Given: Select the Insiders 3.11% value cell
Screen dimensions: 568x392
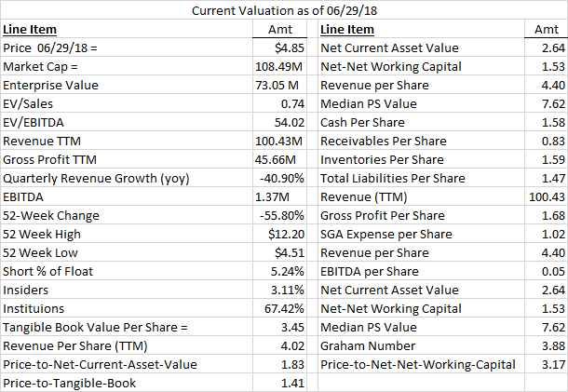Looking at the screenshot, I should pyautogui.click(x=279, y=290).
